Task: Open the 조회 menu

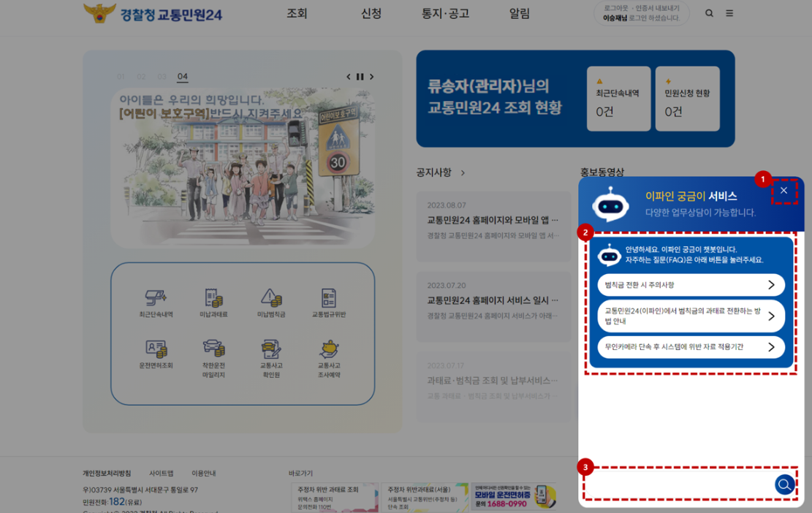Action: click(x=297, y=13)
